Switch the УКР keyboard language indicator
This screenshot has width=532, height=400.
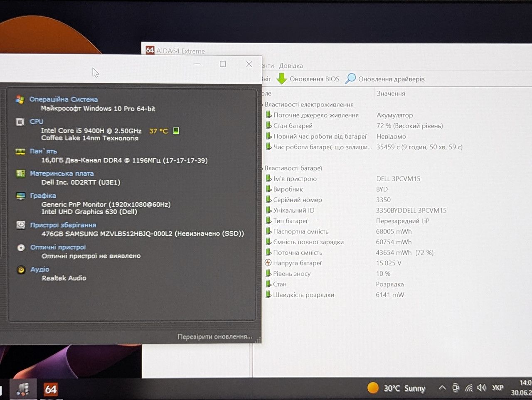(498, 388)
